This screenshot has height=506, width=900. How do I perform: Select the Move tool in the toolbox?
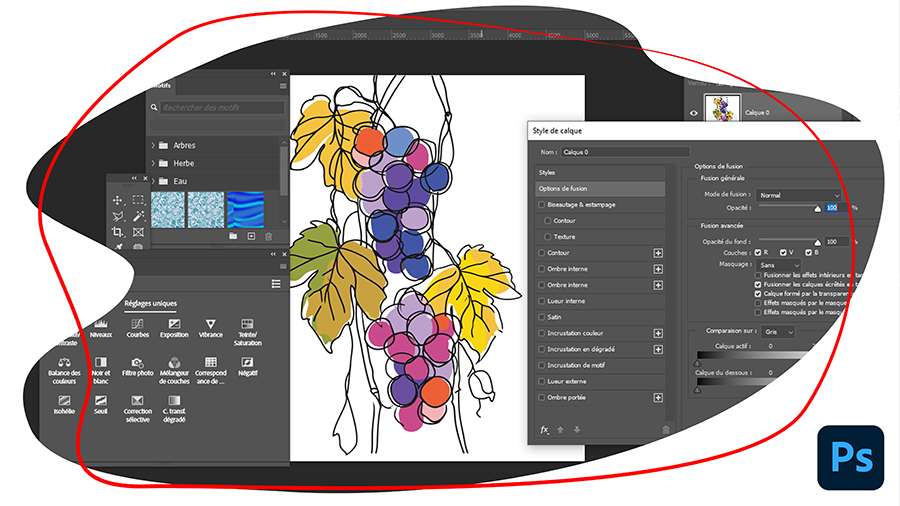tap(118, 200)
